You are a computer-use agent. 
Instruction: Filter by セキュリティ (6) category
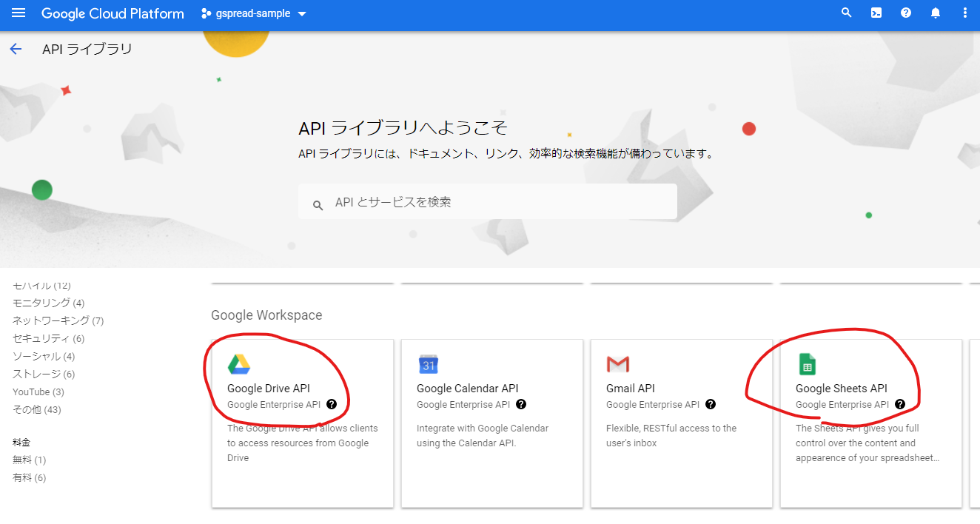(x=48, y=338)
